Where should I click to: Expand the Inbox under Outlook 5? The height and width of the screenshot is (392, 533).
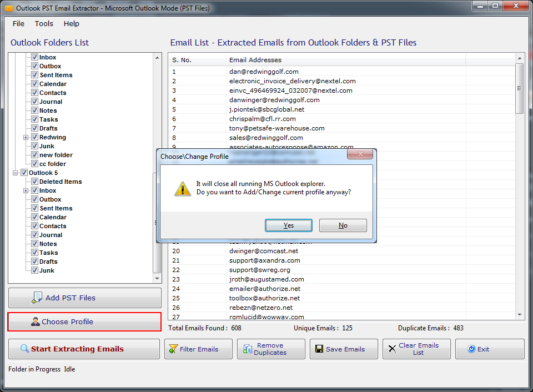pos(26,191)
